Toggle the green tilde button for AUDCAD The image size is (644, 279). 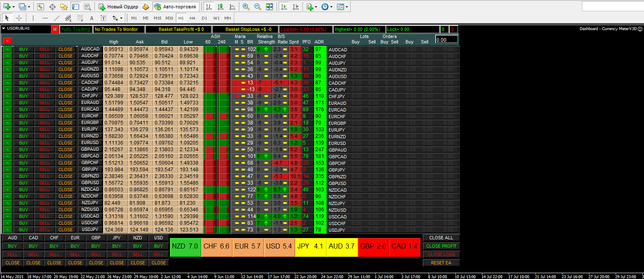(8, 49)
